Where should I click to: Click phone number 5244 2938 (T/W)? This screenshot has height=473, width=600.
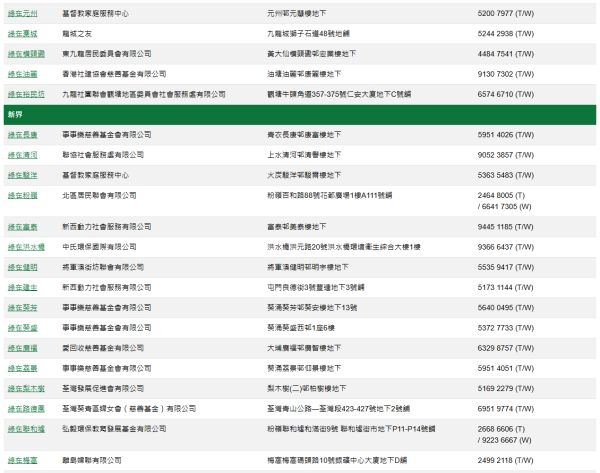pos(505,34)
